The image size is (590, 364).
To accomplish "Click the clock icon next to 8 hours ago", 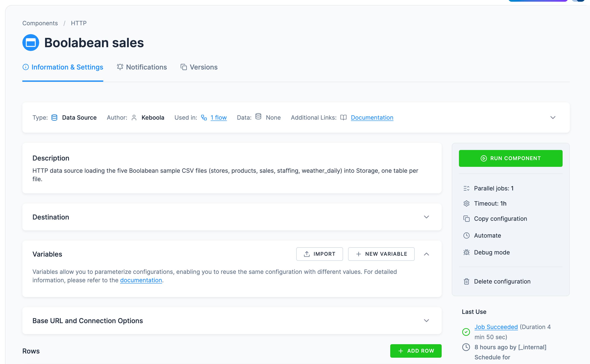I will pos(466,347).
